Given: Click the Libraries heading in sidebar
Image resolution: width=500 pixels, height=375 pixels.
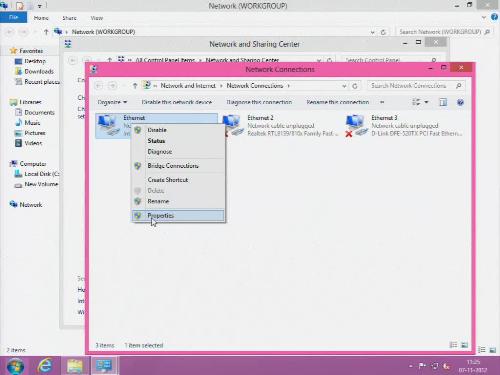Looking at the screenshot, I should point(26,102).
